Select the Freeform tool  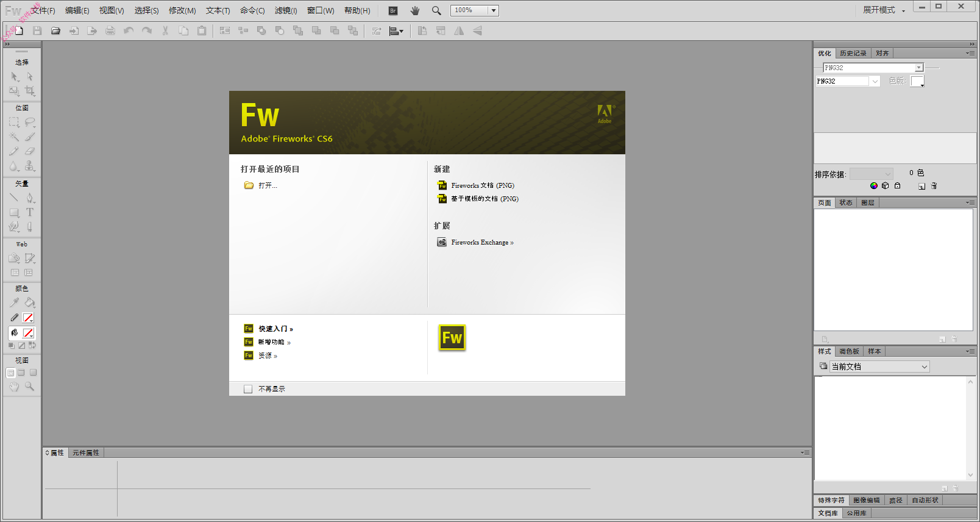(14, 227)
